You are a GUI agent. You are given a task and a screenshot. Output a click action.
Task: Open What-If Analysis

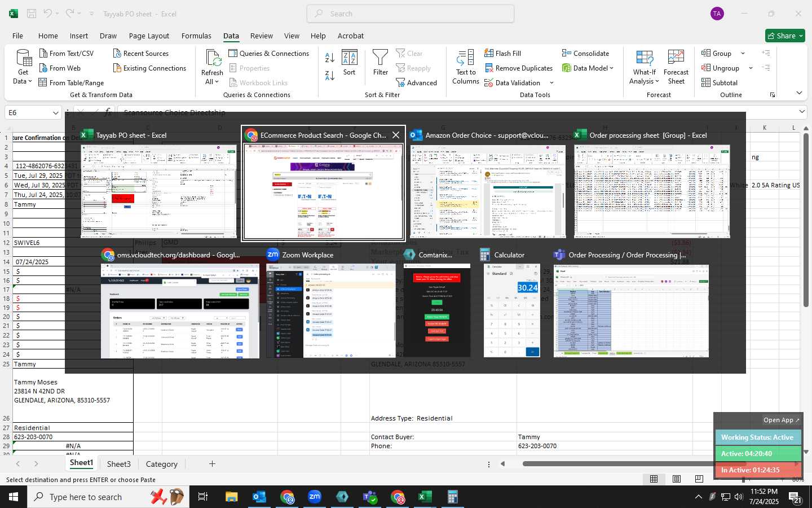(x=645, y=67)
